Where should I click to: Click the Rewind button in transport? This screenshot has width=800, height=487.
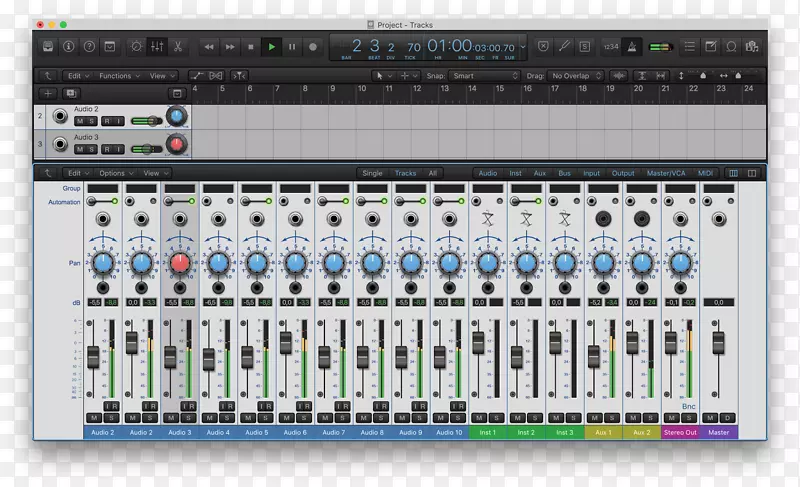pyautogui.click(x=208, y=46)
